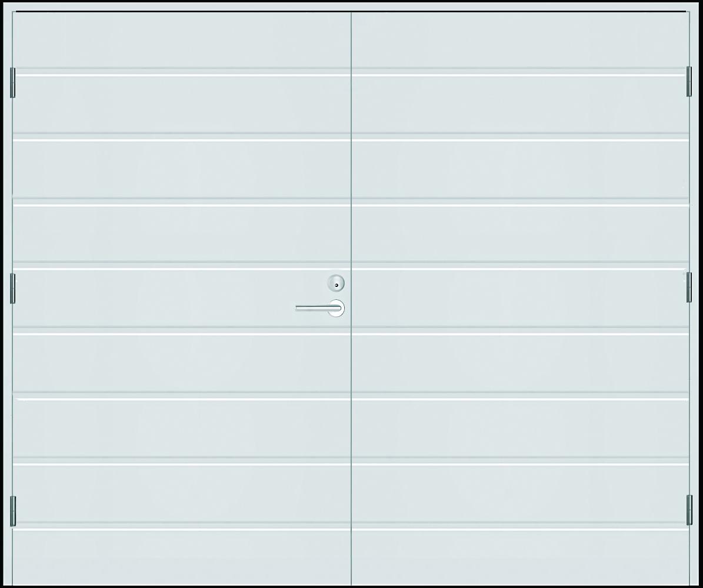Click the bottom hinge on the right door
The image size is (703, 588).
click(x=689, y=510)
